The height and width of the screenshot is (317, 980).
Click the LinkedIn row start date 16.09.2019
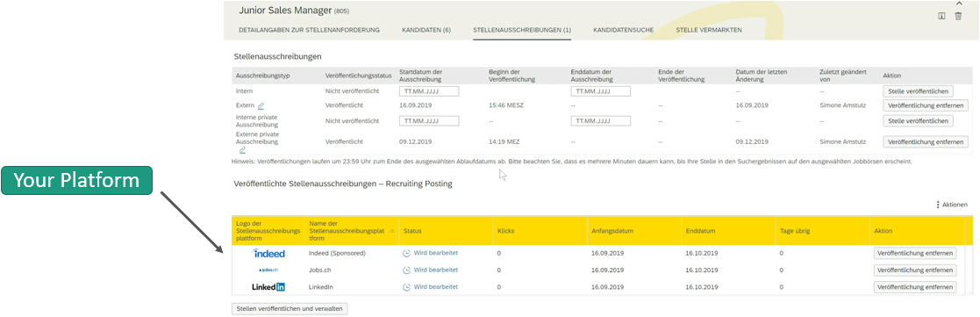point(607,287)
